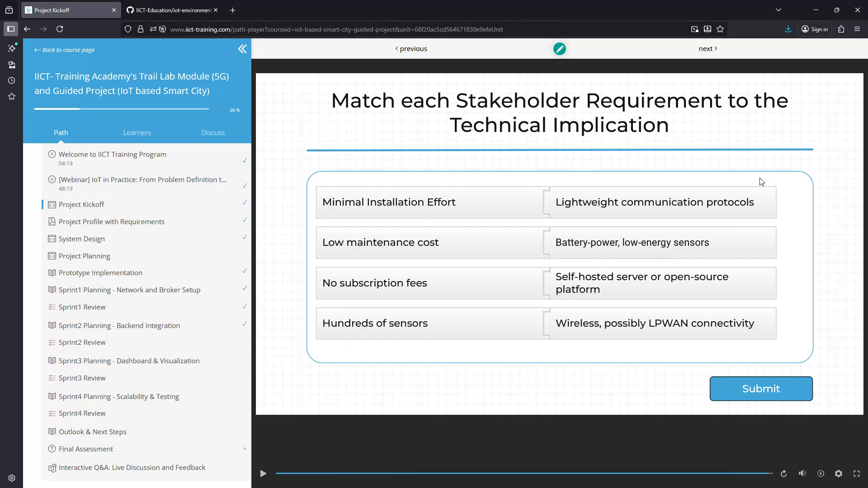Open the Firefox AI chatbot sidebar icon
The image size is (868, 488).
(11, 48)
